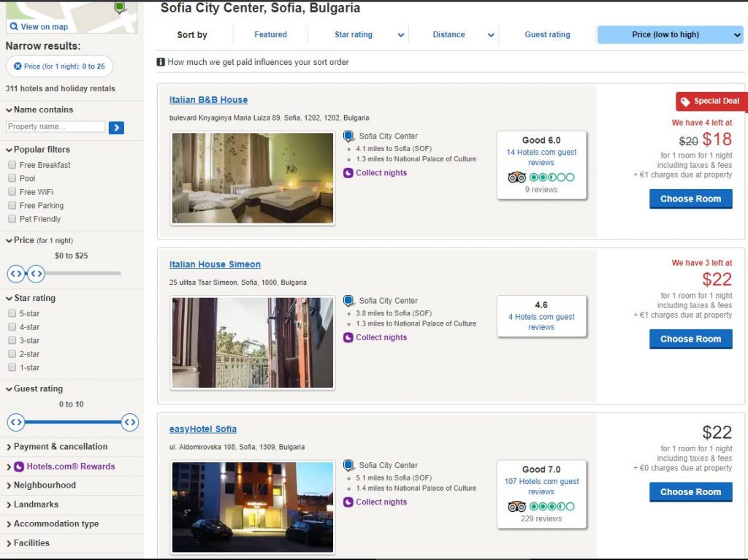
Task: Open the easyHotel Sofia hotel link
Action: [202, 429]
